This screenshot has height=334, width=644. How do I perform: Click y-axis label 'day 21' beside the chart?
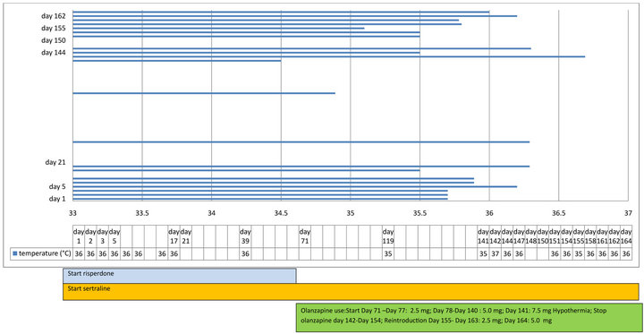pyautogui.click(x=55, y=162)
